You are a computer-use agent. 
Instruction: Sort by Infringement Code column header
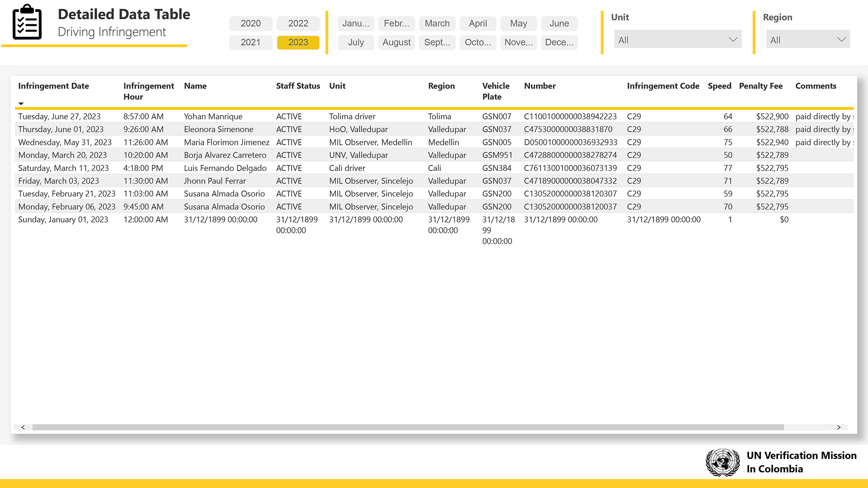(663, 86)
